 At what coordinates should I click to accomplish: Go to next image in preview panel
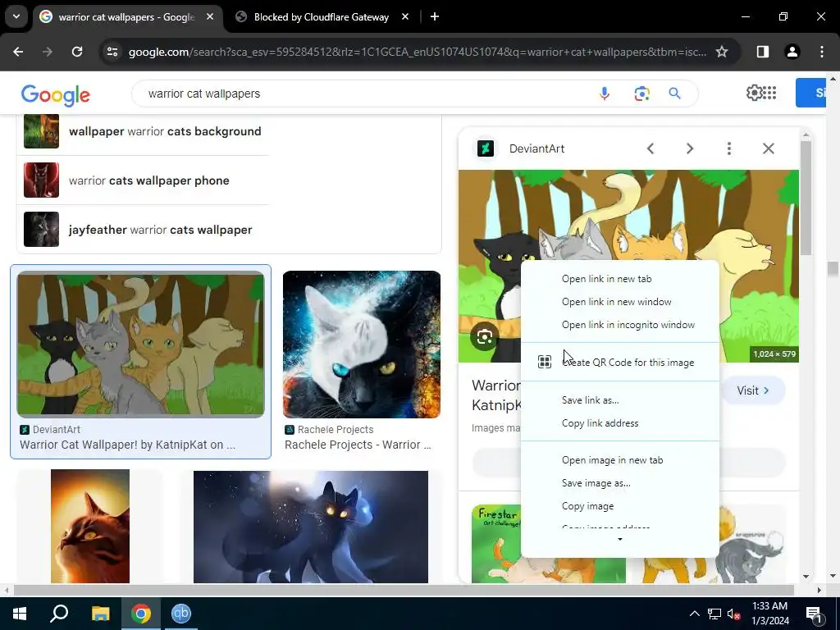point(690,148)
